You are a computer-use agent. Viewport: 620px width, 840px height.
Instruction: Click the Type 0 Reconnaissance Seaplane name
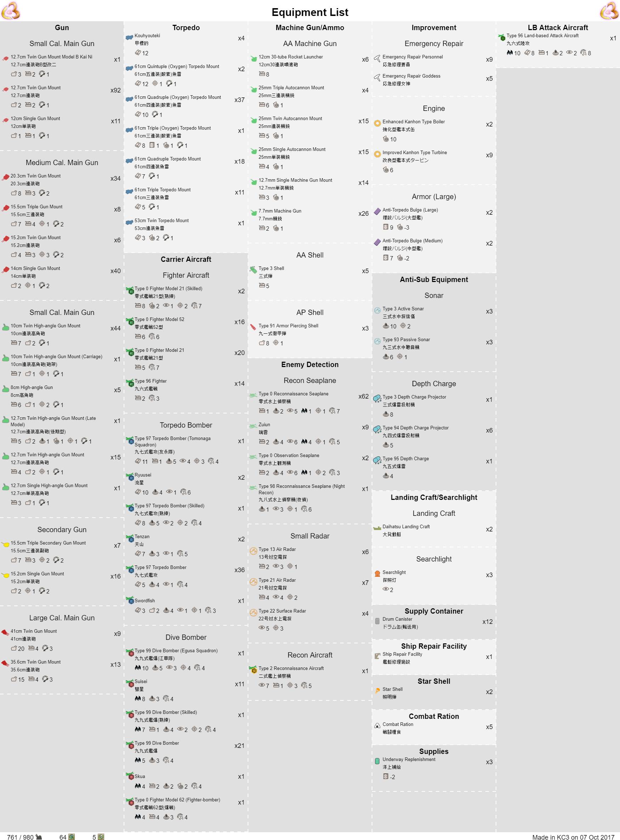click(293, 394)
